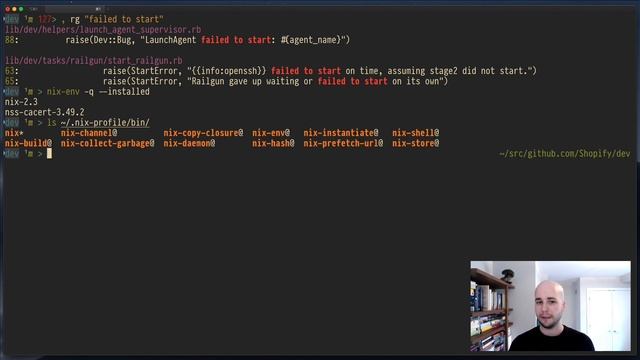Click the nix-shell@ entry
The width and height of the screenshot is (640, 360).
(416, 133)
